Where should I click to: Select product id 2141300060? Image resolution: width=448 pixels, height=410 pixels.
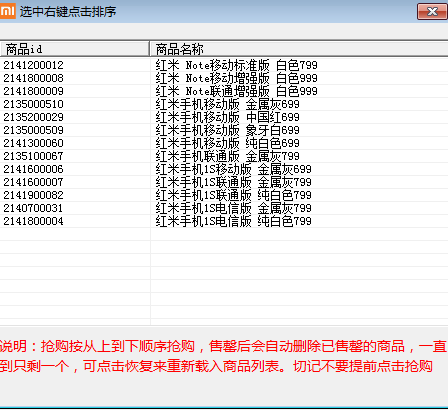[x=33, y=143]
